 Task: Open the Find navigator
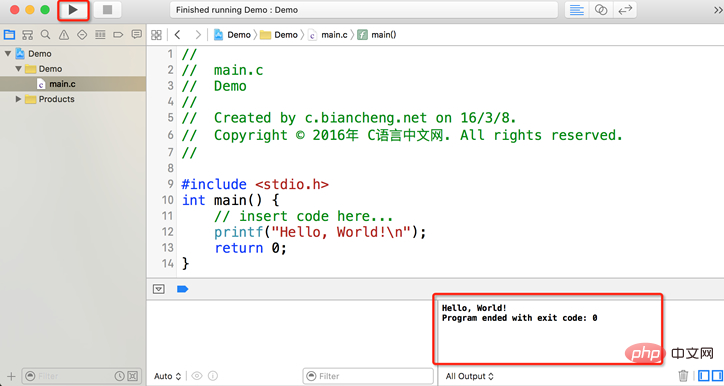pyautogui.click(x=45, y=35)
